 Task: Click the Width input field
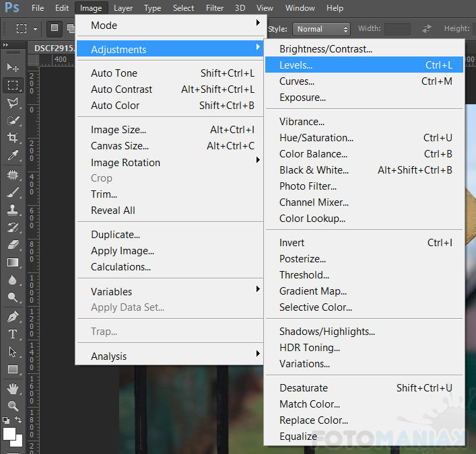(x=397, y=29)
